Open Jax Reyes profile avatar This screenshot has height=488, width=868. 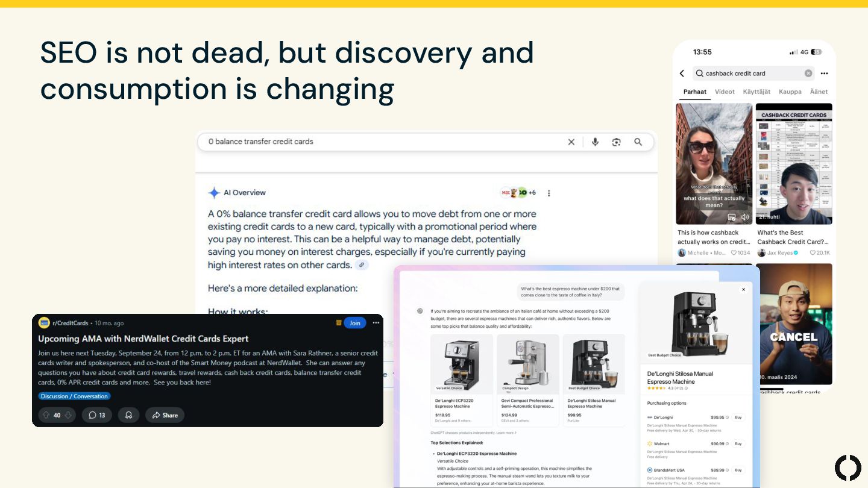(761, 252)
